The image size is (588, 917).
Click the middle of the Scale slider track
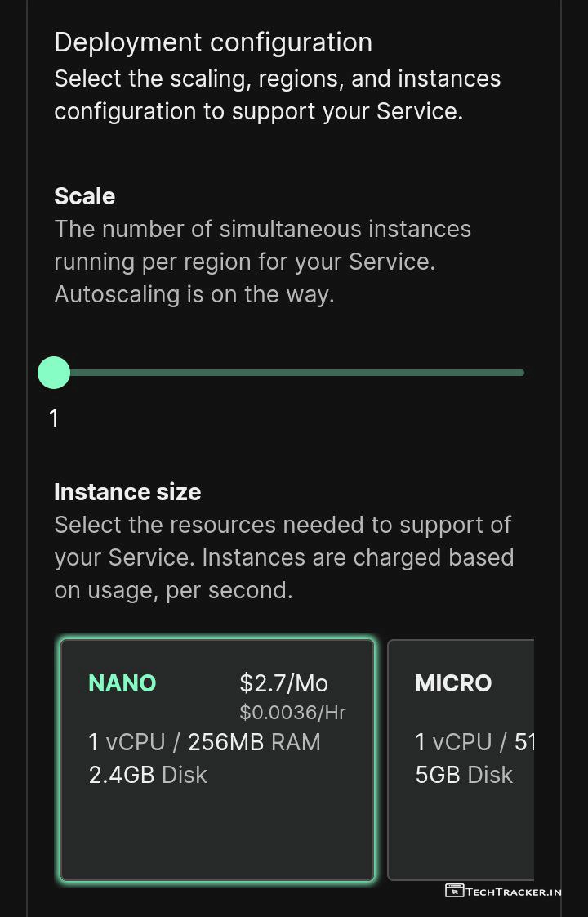pos(289,373)
